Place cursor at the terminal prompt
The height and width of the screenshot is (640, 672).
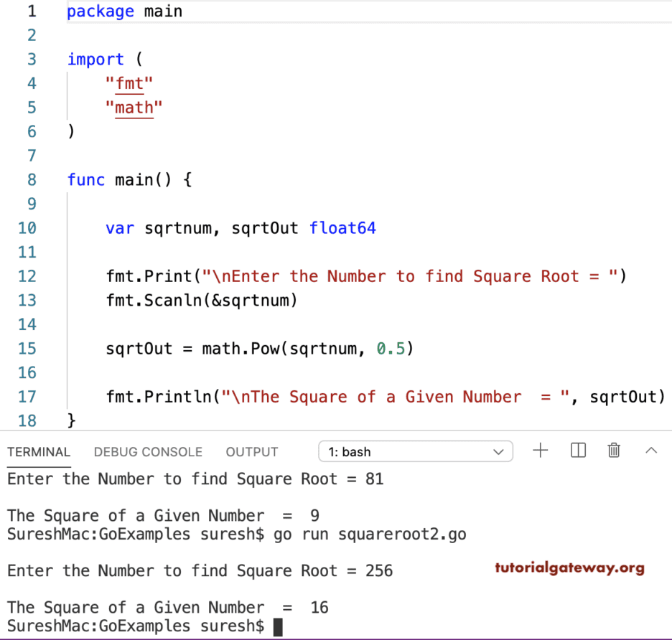point(277,626)
